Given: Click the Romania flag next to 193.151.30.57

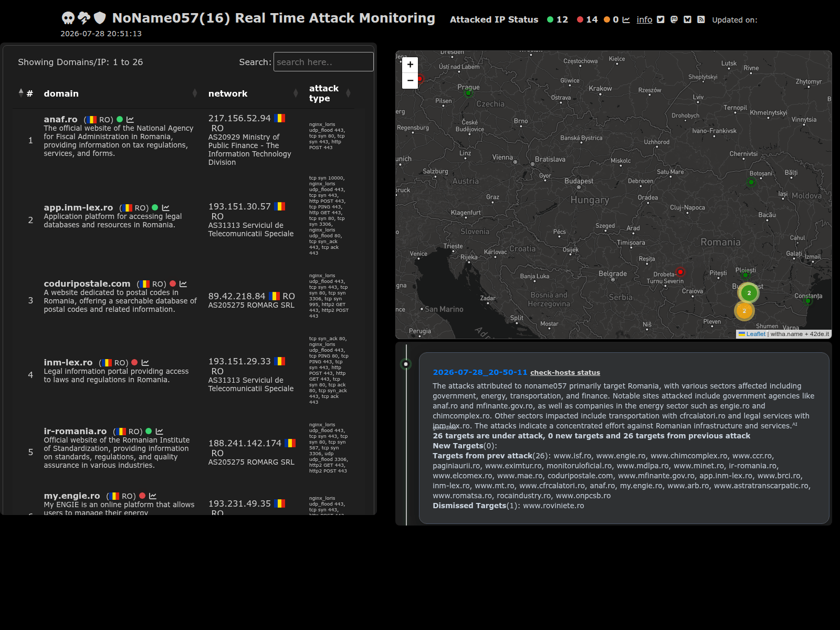Looking at the screenshot, I should pyautogui.click(x=279, y=206).
